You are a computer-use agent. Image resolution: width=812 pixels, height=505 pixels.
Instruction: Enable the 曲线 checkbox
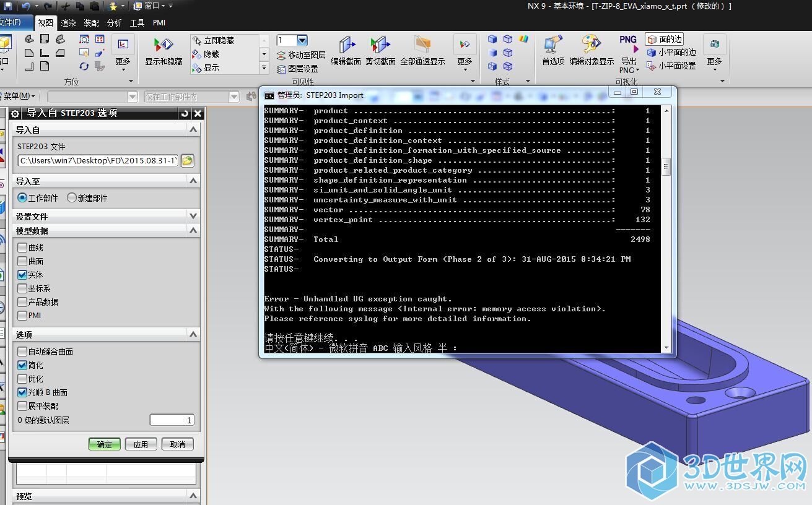[22, 248]
